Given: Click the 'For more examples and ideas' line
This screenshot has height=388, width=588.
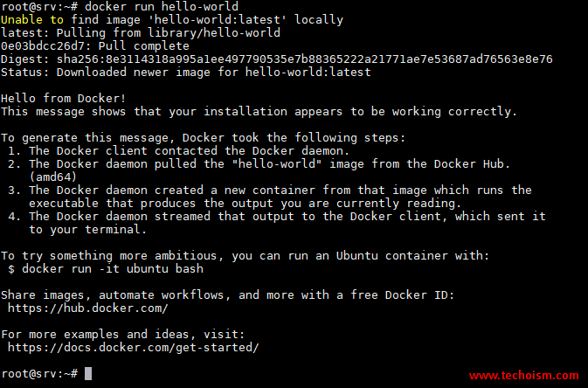Looking at the screenshot, I should point(122,335).
